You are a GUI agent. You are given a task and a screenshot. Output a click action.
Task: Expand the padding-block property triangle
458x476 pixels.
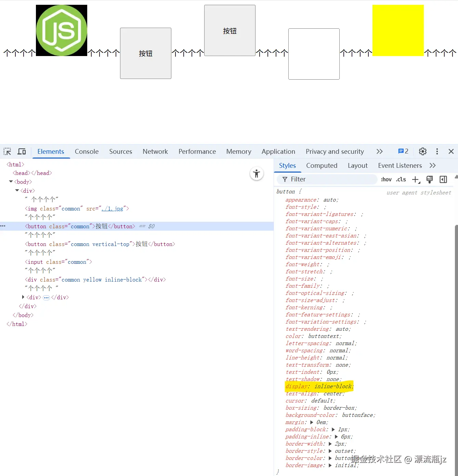tap(333, 430)
